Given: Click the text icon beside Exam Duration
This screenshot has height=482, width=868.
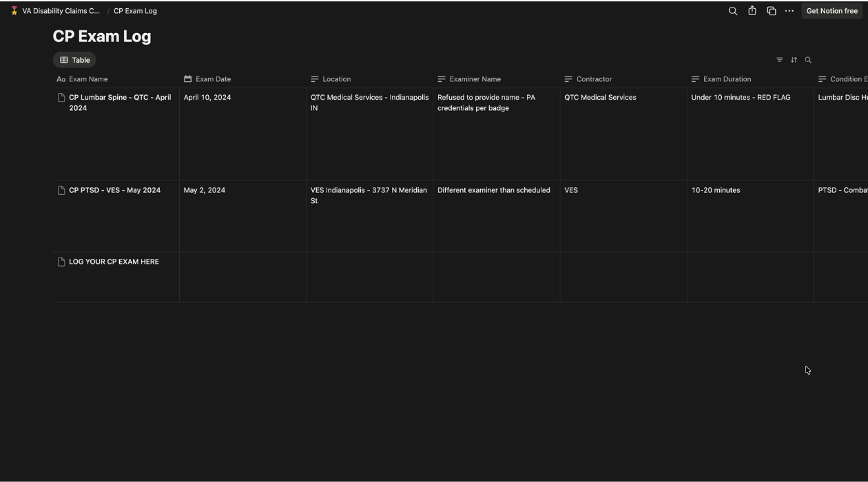Looking at the screenshot, I should click(x=695, y=79).
